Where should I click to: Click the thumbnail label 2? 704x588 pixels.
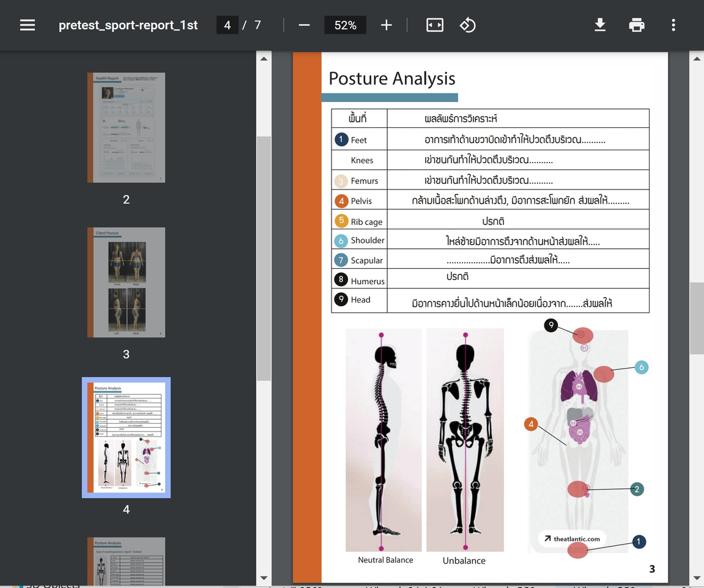(126, 200)
